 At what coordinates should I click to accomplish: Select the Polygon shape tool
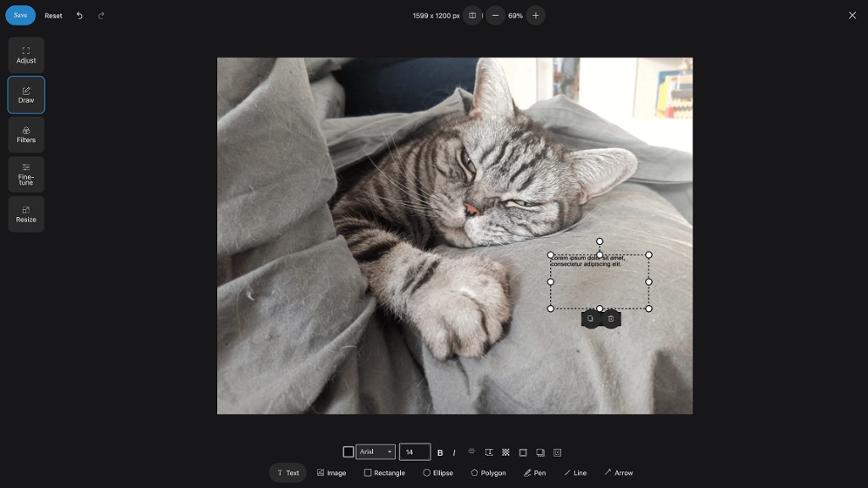coord(488,473)
